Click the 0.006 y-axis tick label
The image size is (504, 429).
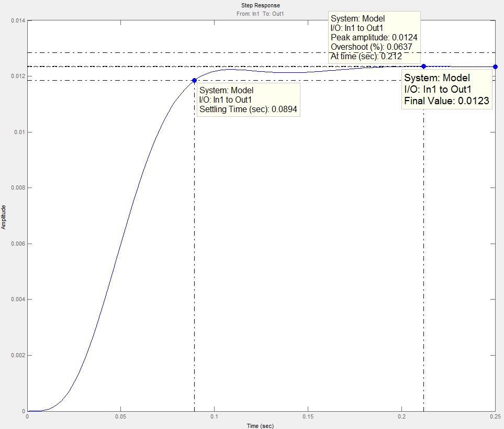(18, 244)
